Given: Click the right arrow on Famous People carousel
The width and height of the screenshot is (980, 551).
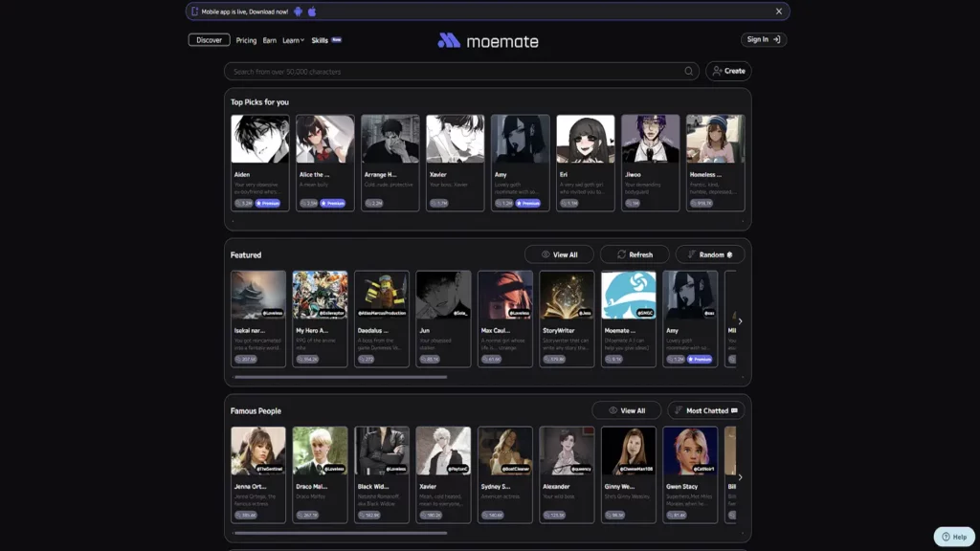Looking at the screenshot, I should [740, 475].
